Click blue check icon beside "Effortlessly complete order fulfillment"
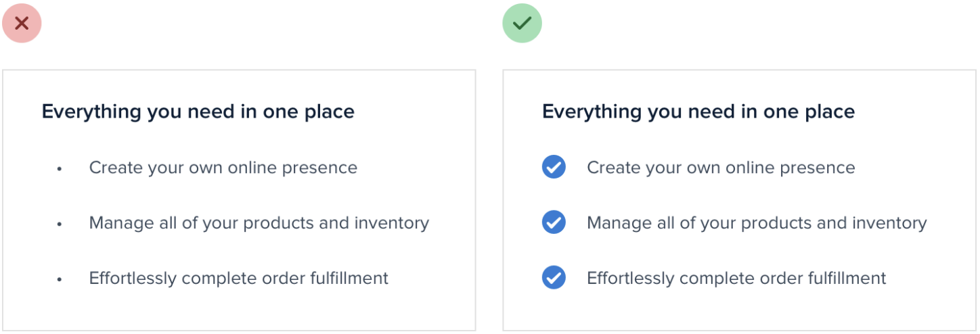Viewport: 980px width, 334px height. pyautogui.click(x=554, y=277)
